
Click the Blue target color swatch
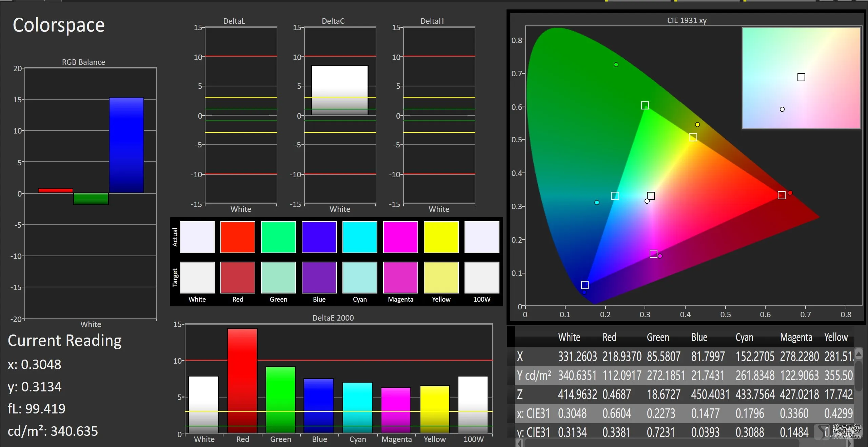(319, 278)
